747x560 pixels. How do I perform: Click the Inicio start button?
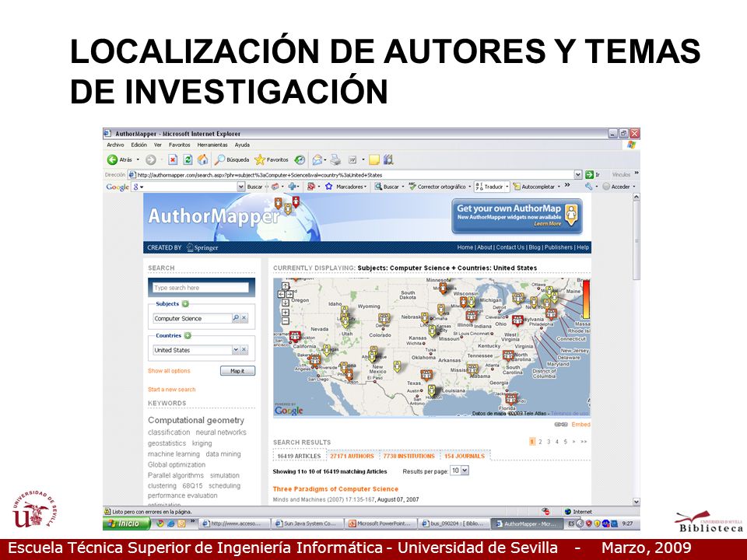[127, 523]
